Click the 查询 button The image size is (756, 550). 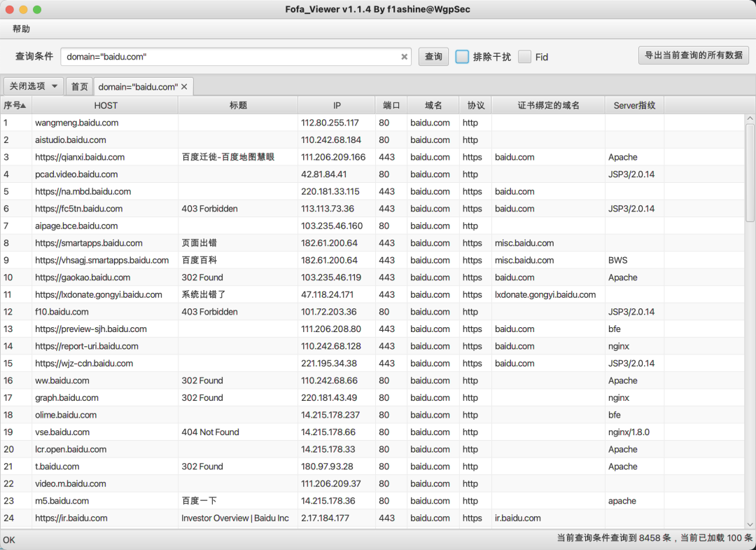point(433,57)
